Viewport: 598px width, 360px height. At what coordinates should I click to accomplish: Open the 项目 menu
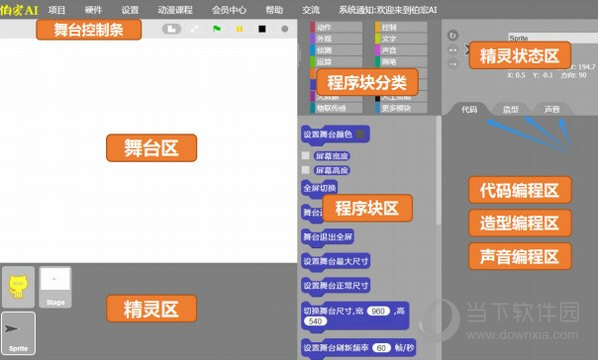pos(57,10)
